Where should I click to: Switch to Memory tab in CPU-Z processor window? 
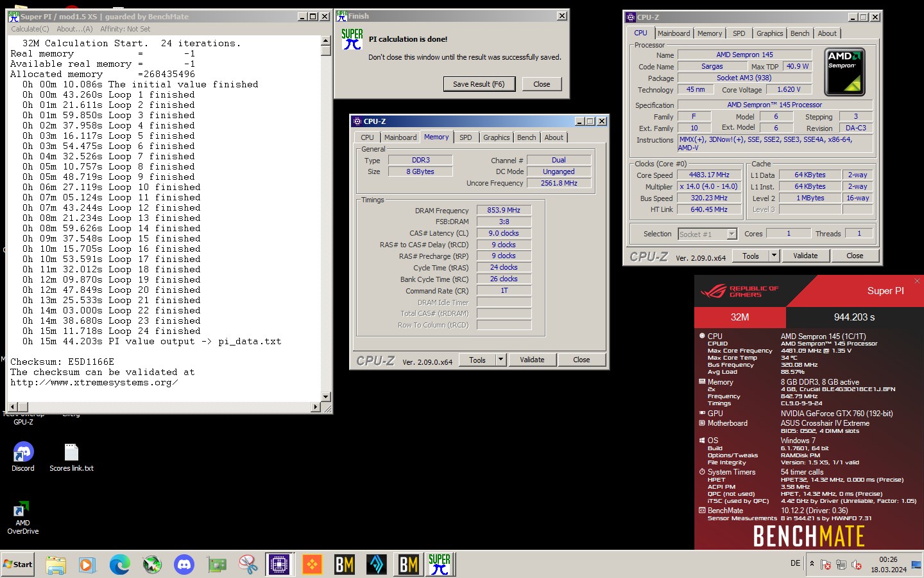coord(710,33)
